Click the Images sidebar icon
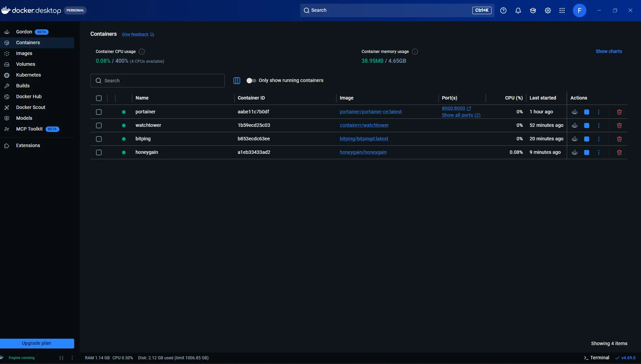 pos(7,54)
